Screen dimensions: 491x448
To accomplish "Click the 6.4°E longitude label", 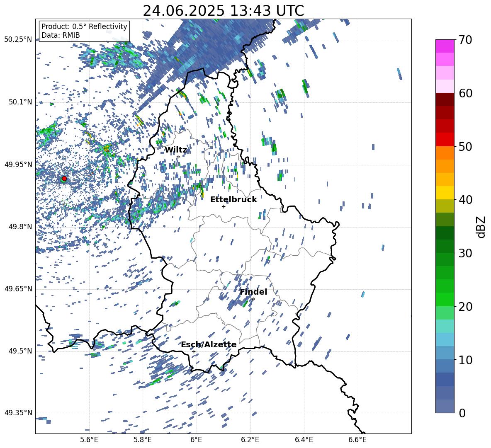I will click(304, 440).
